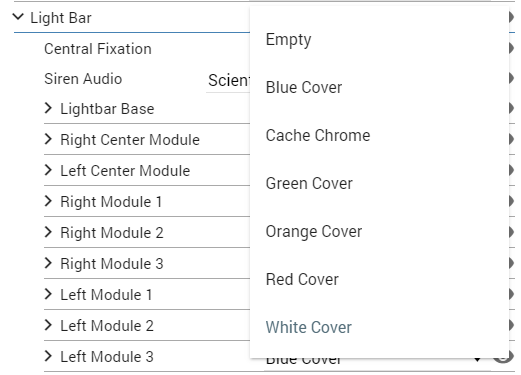Expand Right Module 2
The image size is (521, 375).
tap(48, 232)
